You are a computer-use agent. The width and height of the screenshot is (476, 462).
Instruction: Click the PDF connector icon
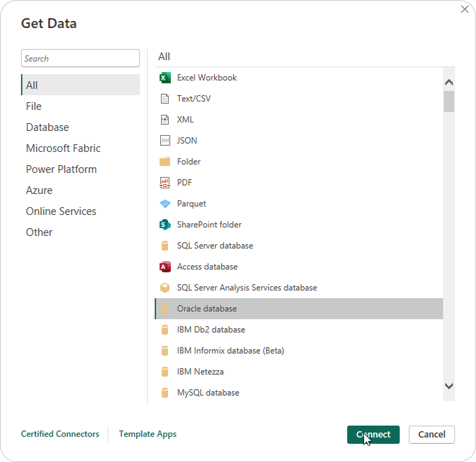165,183
